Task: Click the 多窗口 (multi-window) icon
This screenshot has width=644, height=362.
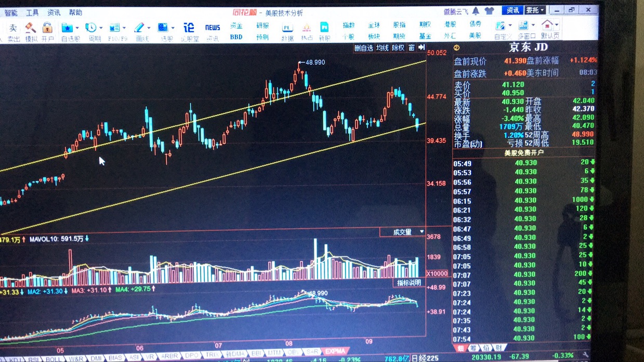Action: tap(523, 25)
